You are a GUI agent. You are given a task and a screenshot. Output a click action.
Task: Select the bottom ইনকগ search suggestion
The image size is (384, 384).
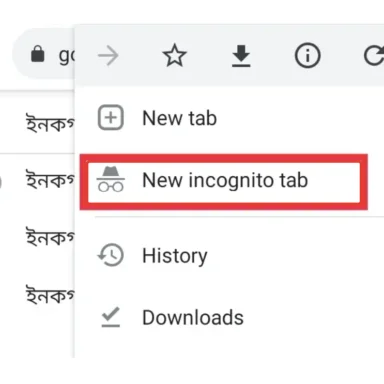coord(50,295)
